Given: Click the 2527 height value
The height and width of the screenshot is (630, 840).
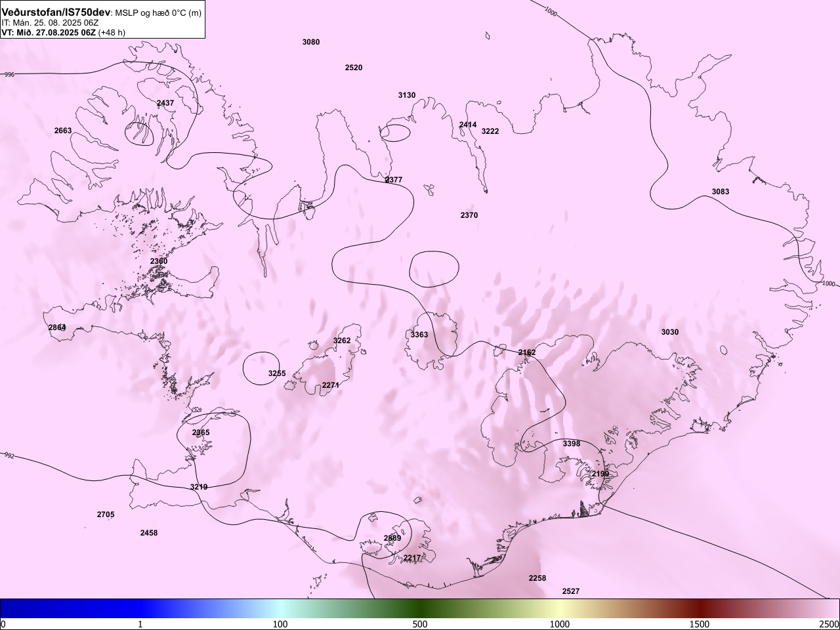Looking at the screenshot, I should pos(571,591).
